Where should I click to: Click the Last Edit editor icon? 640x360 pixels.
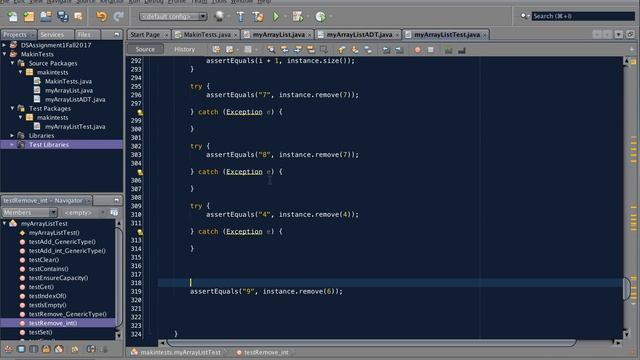(x=216, y=50)
